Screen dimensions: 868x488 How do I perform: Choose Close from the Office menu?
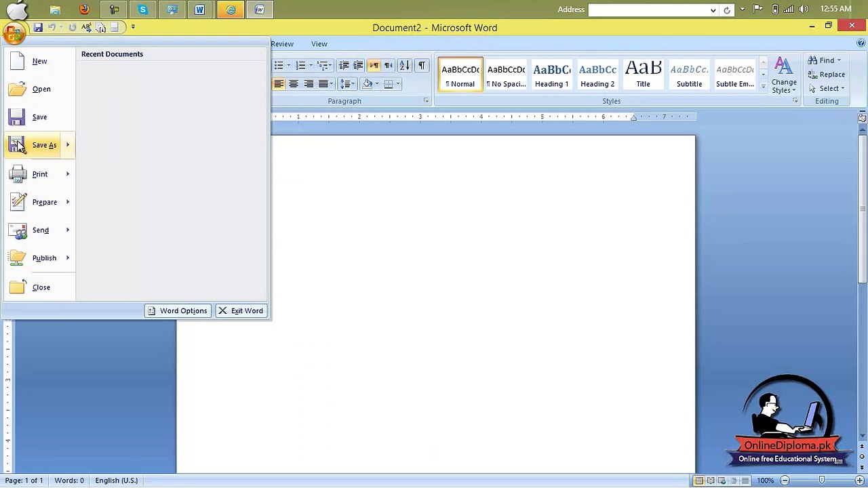pyautogui.click(x=39, y=287)
